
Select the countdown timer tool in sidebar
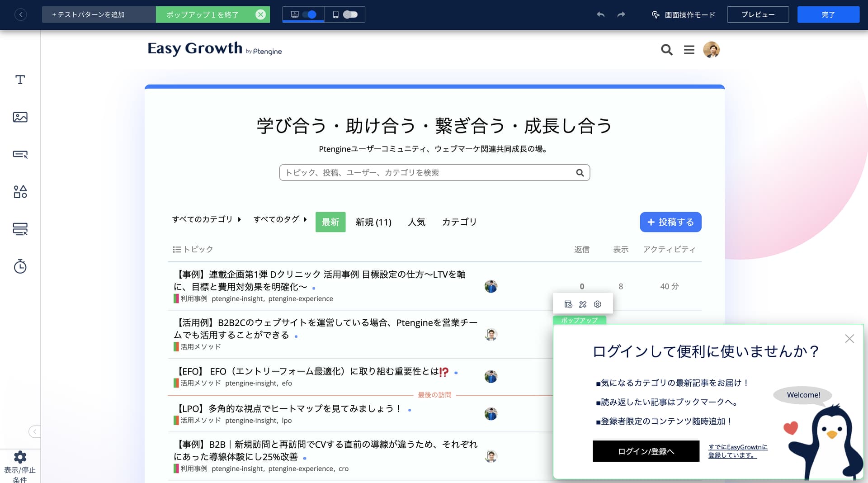click(x=20, y=266)
